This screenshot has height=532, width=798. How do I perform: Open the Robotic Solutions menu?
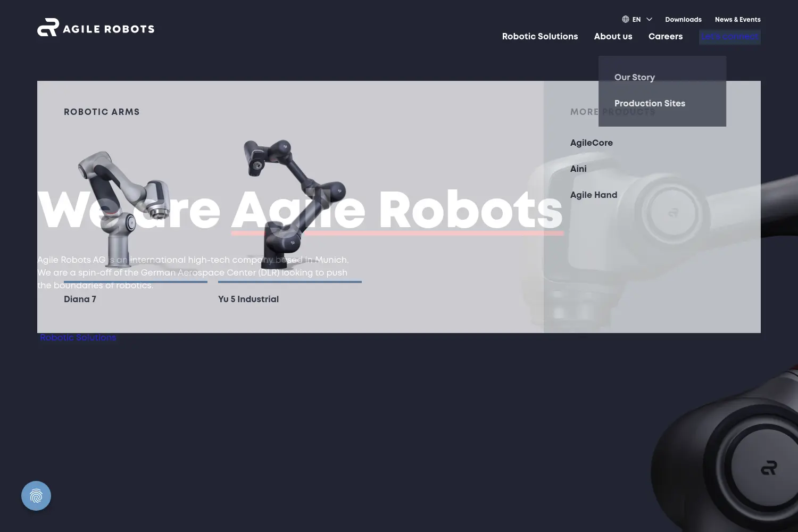click(540, 36)
